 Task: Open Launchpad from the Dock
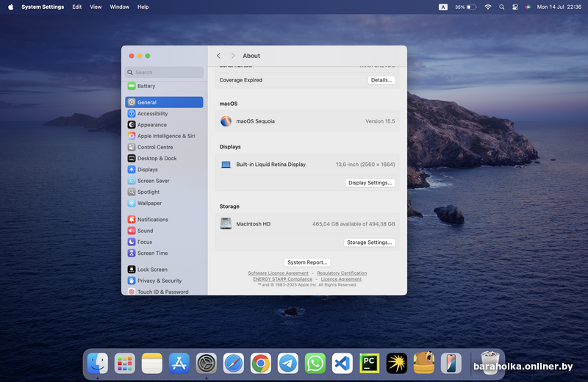coord(125,363)
